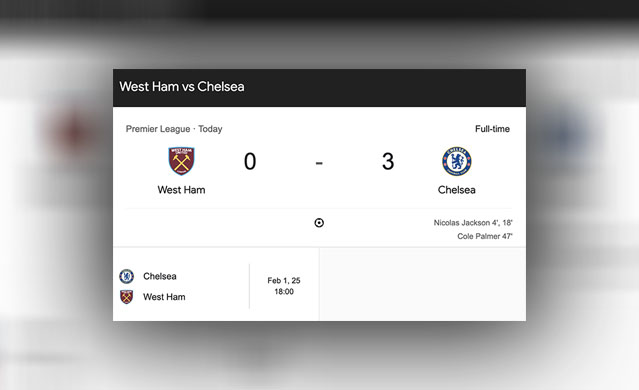Select the West Ham vs Chelsea header title
The height and width of the screenshot is (390, 639).
coord(182,86)
